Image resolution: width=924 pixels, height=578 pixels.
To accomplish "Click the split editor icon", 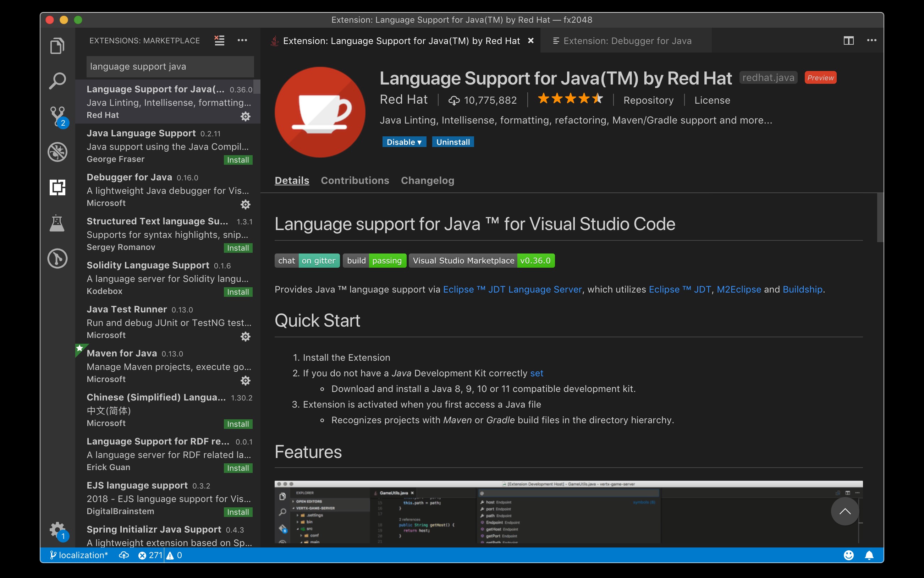I will [x=848, y=40].
